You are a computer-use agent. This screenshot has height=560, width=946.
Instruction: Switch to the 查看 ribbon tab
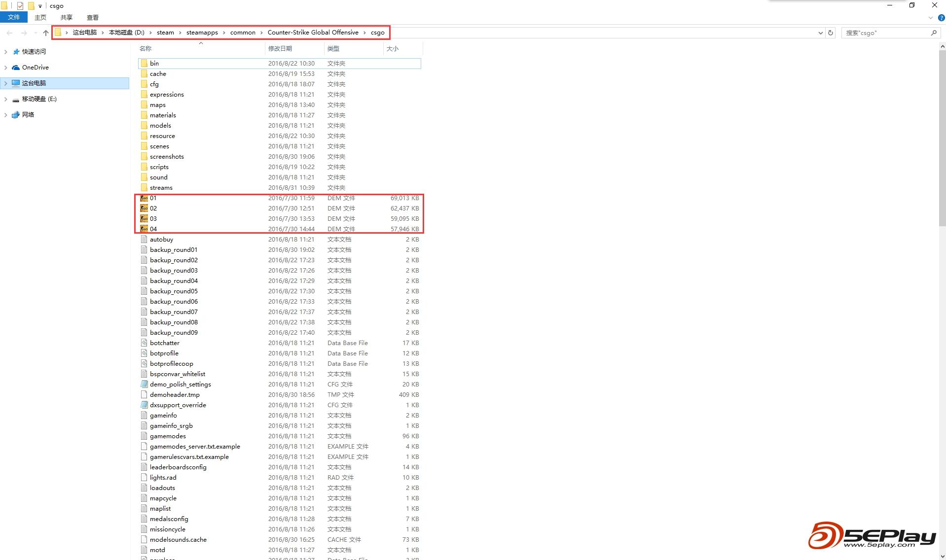(92, 17)
